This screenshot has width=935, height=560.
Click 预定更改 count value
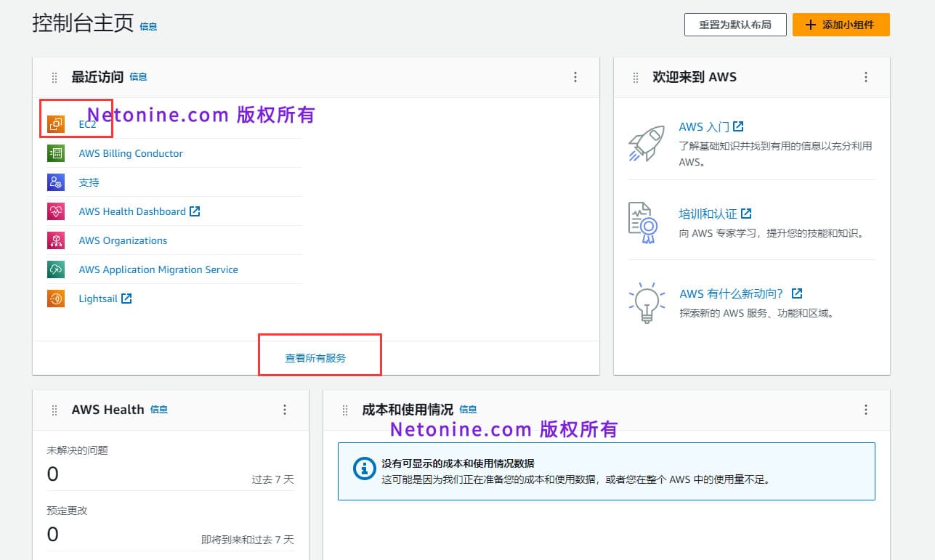(x=52, y=535)
